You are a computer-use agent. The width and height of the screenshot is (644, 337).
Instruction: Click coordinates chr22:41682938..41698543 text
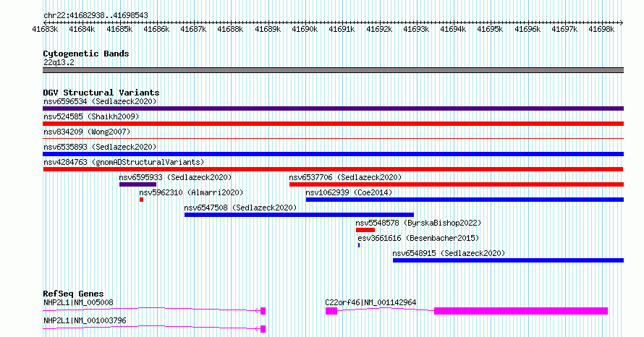coord(96,16)
